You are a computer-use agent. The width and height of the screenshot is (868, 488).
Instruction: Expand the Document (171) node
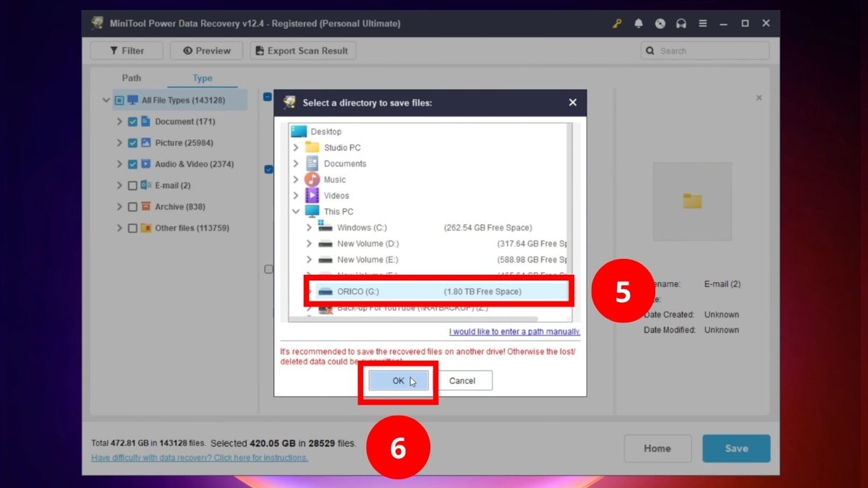[119, 121]
